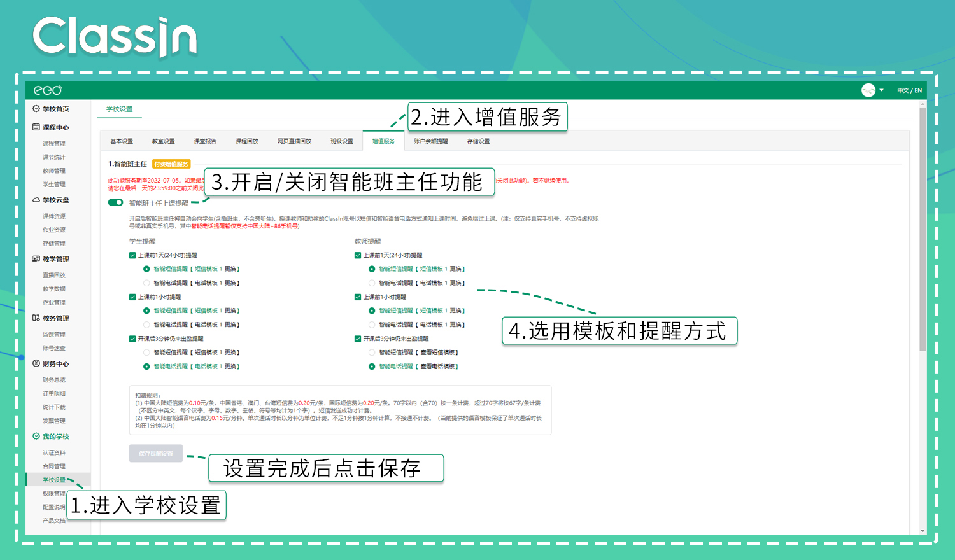The image size is (955, 560).
Task: Click the 学校云盘 cloud icon
Action: tap(36, 200)
